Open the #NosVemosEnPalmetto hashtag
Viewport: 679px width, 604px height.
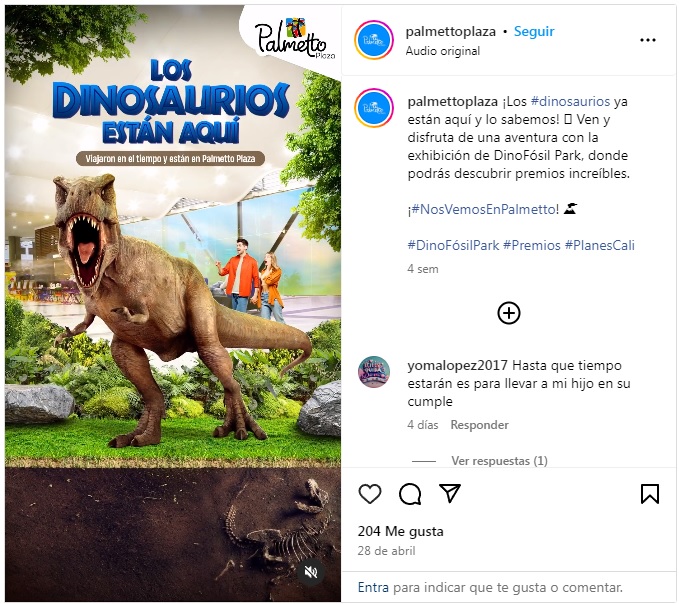(x=485, y=210)
